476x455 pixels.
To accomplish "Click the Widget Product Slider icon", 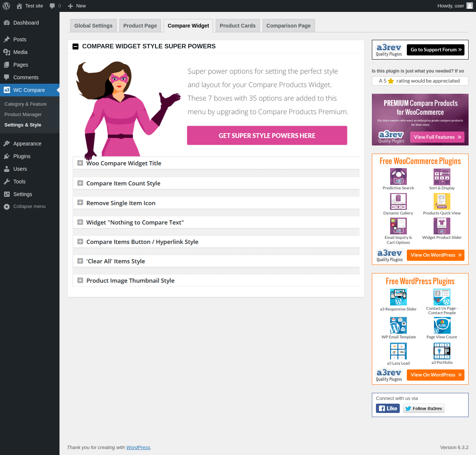I will [442, 226].
